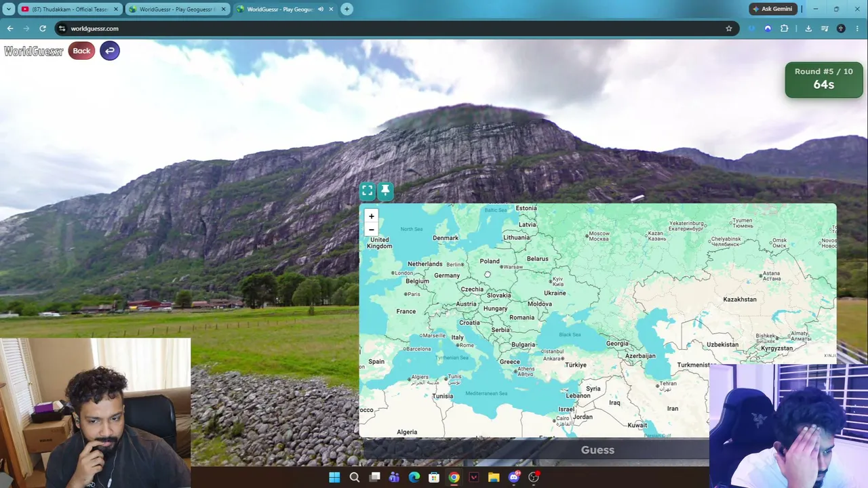The height and width of the screenshot is (488, 868).
Task: Open the media controls icon
Action: (x=825, y=28)
